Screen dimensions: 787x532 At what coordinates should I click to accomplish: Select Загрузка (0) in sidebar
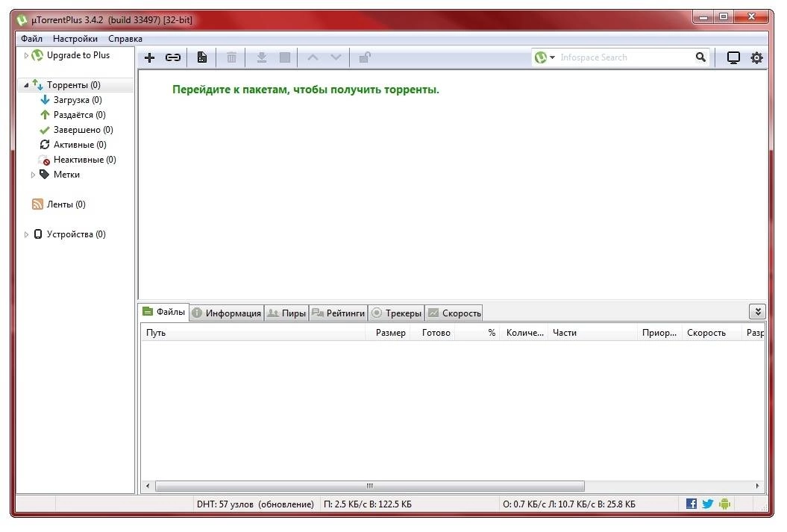78,100
